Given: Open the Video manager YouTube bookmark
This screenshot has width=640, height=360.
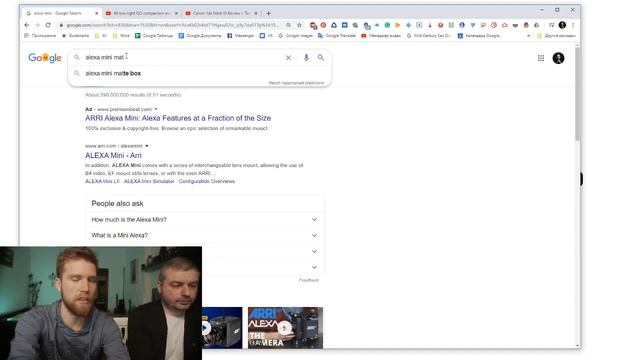Looking at the screenshot, I should [382, 36].
